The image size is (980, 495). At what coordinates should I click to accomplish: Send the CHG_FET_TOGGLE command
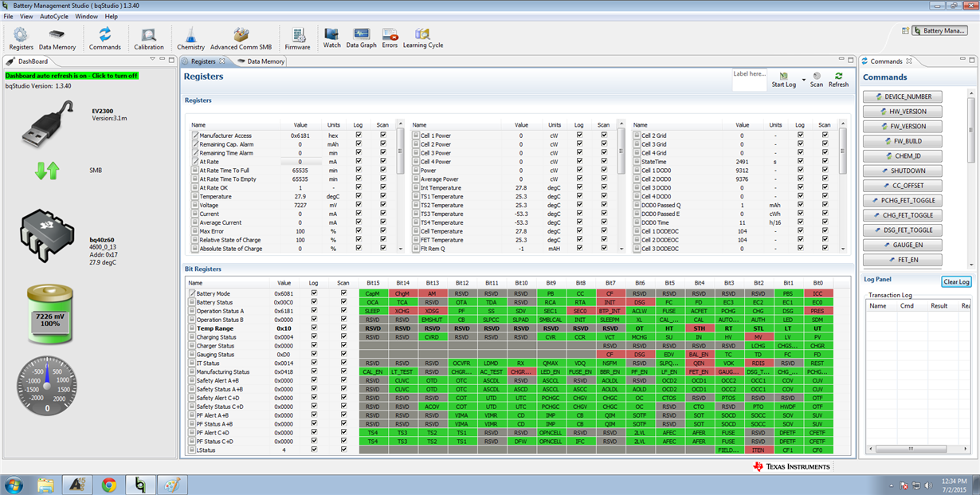(903, 215)
